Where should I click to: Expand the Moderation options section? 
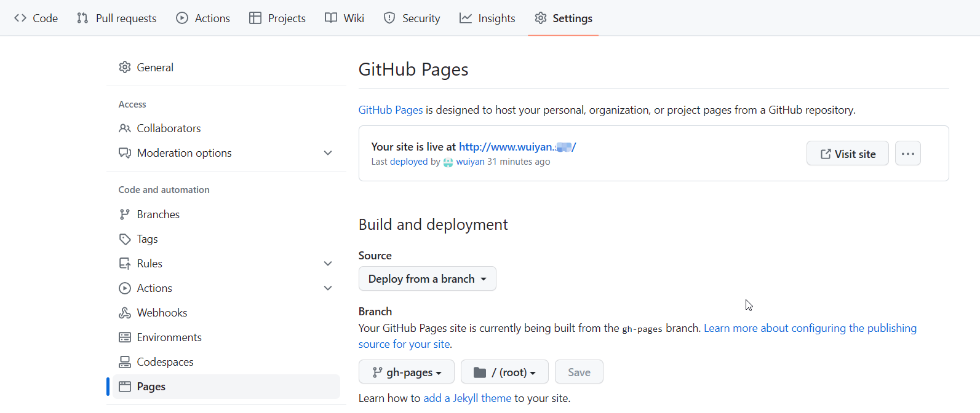pyautogui.click(x=328, y=153)
